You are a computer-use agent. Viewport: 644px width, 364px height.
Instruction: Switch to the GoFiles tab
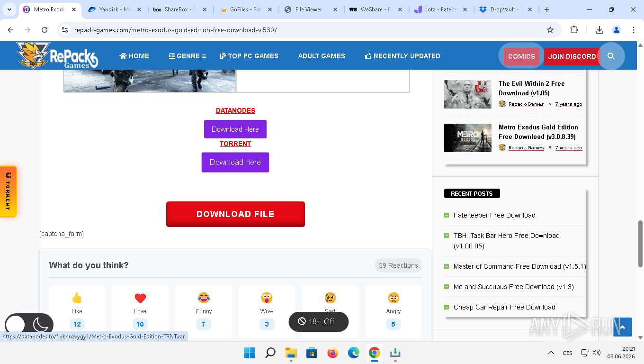[x=244, y=9]
